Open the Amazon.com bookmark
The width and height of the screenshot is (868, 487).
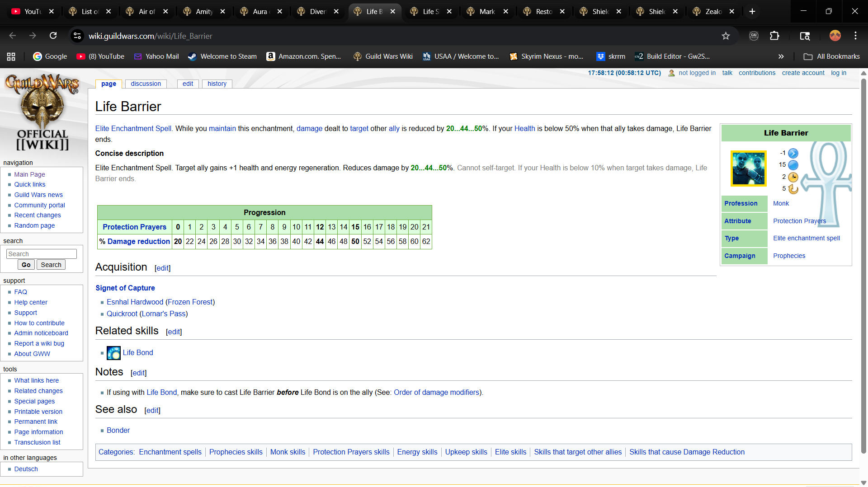click(304, 56)
